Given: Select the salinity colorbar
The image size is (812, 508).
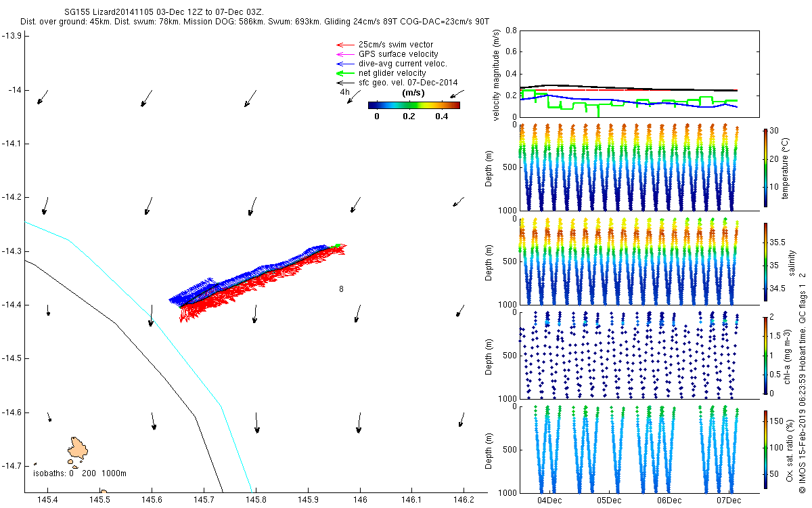Looking at the screenshot, I should pyautogui.click(x=766, y=261).
